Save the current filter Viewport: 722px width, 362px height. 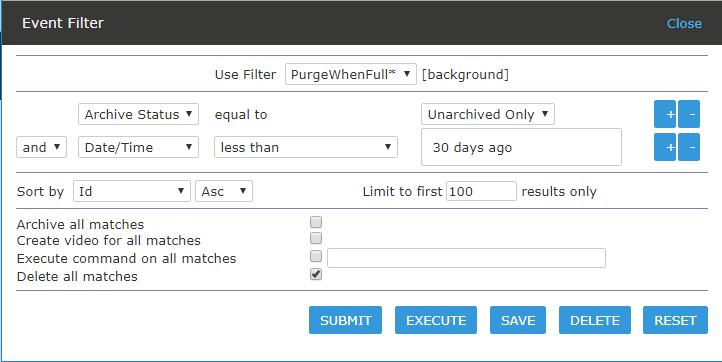click(x=518, y=320)
